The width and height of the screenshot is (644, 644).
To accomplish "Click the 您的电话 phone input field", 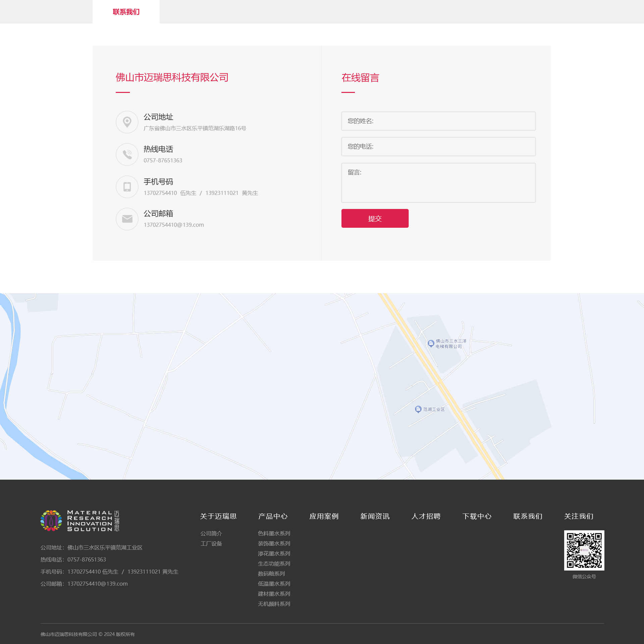I will pos(438,147).
